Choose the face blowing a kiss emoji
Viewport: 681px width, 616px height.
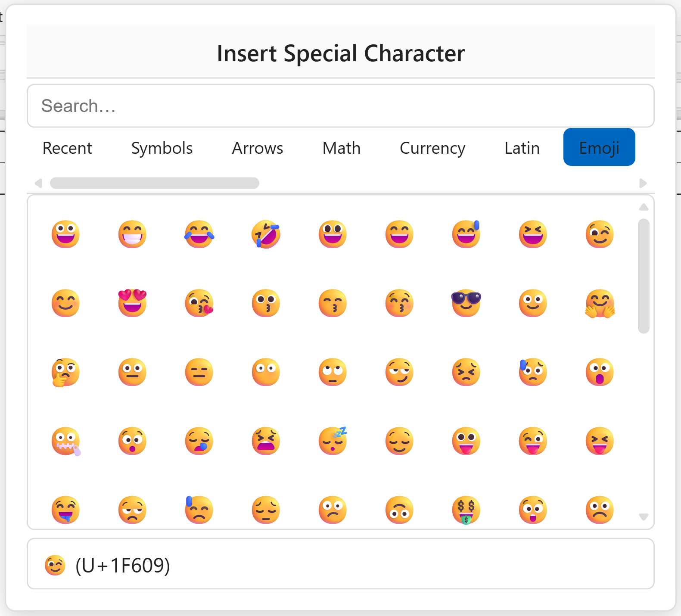pos(199,303)
